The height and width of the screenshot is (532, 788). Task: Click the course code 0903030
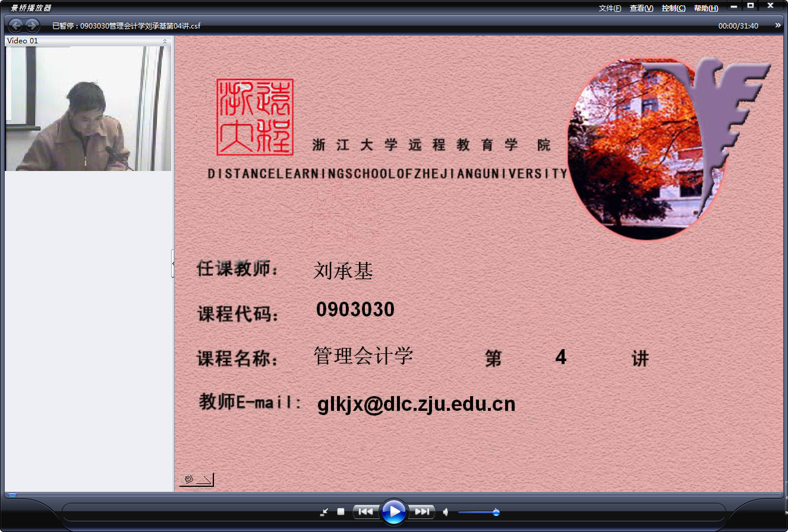point(355,309)
